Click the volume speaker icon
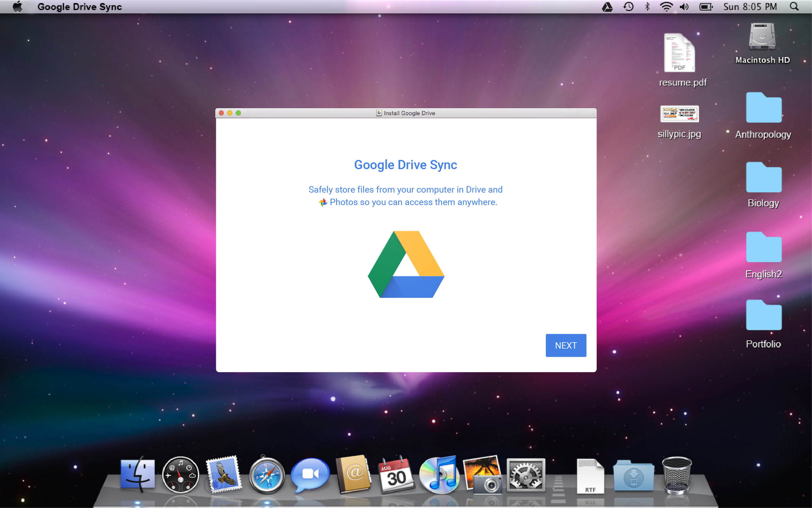 (684, 7)
